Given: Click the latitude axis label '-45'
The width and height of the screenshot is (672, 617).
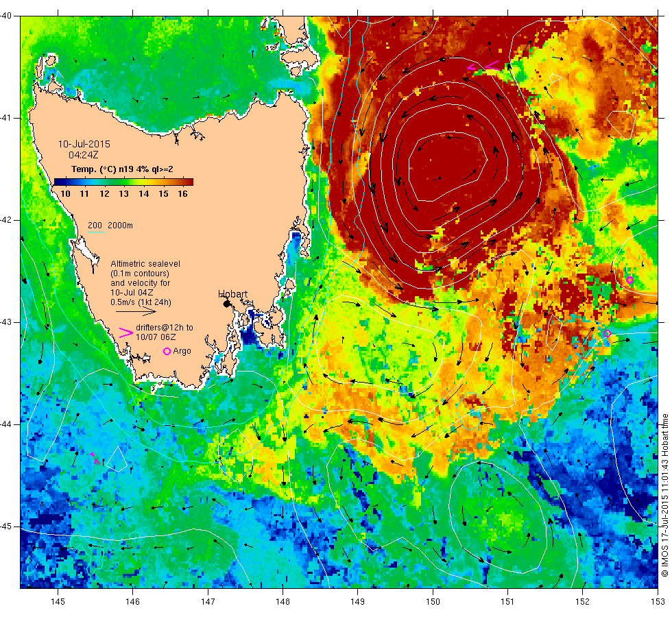Looking at the screenshot, I should [6, 527].
